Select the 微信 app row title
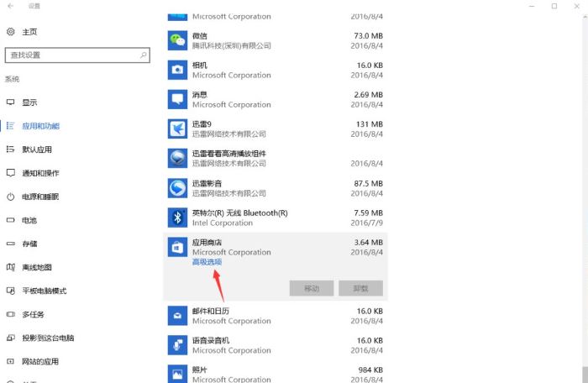588x383 pixels. pos(200,35)
